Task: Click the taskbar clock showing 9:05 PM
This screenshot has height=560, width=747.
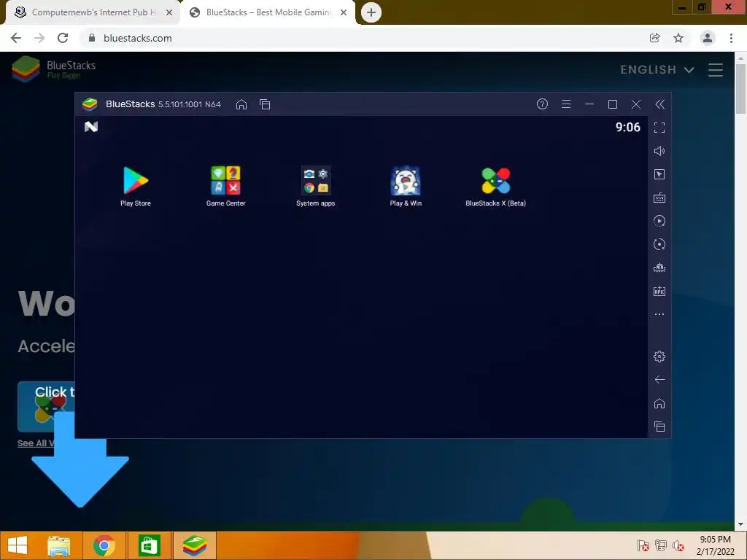Action: pos(715,545)
